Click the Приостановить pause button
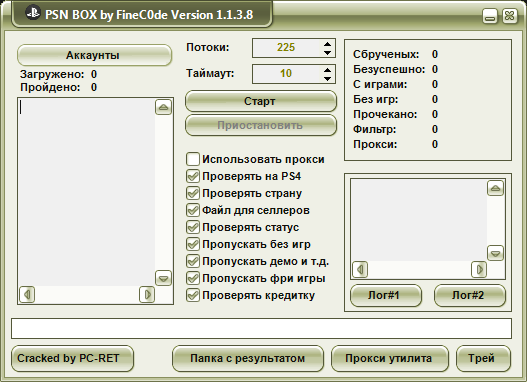Viewport: 527px width, 382px height. (x=260, y=125)
